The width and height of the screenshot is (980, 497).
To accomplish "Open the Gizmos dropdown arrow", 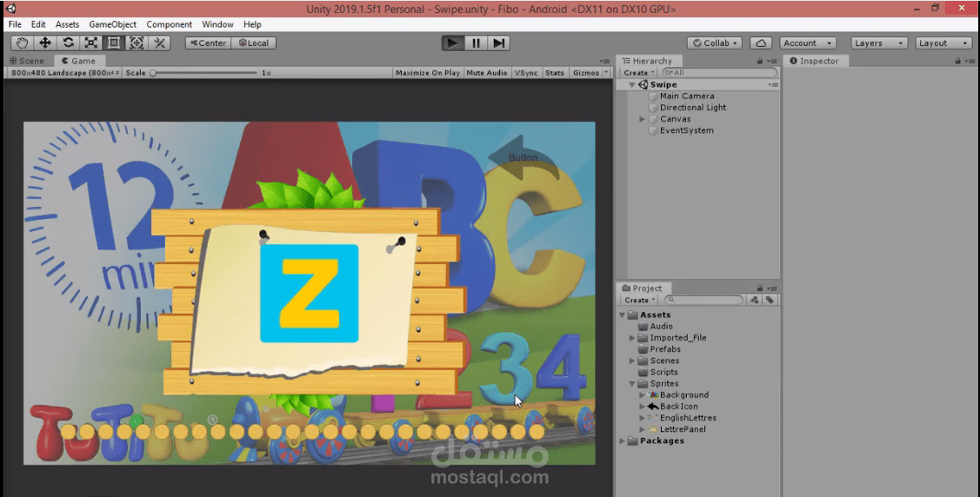I will pyautogui.click(x=606, y=73).
